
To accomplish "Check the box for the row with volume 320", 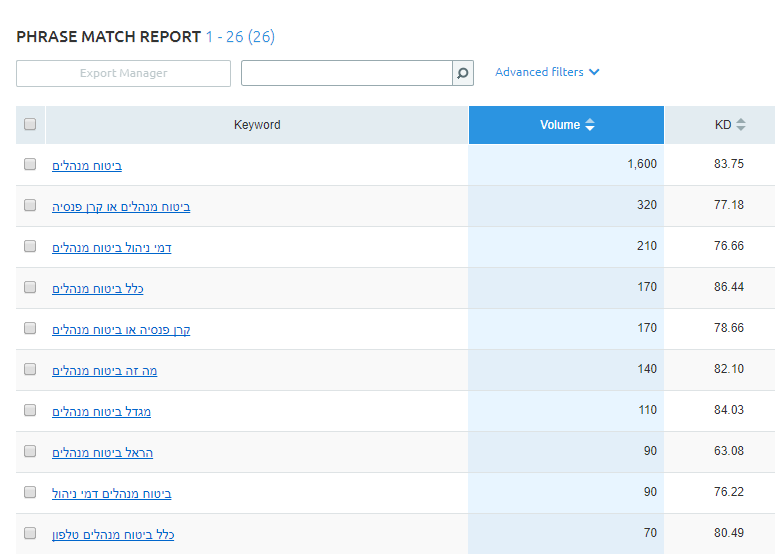I will (30, 205).
